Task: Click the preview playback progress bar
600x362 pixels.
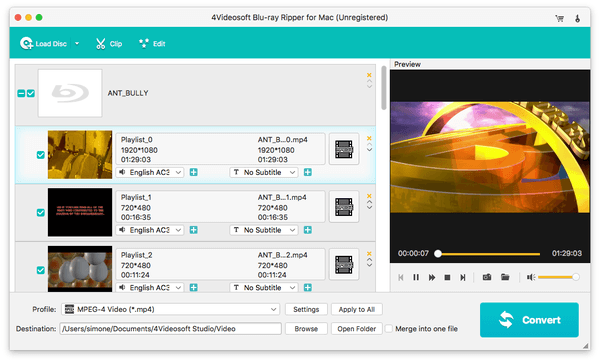Action: pyautogui.click(x=489, y=254)
